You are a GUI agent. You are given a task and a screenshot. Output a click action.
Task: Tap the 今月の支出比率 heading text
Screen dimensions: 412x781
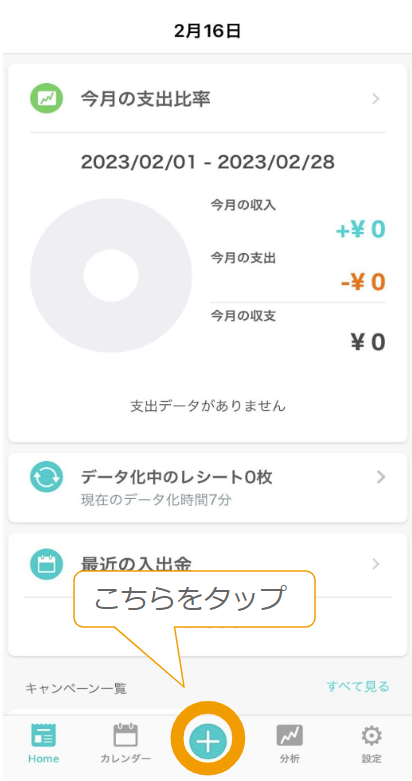145,99
